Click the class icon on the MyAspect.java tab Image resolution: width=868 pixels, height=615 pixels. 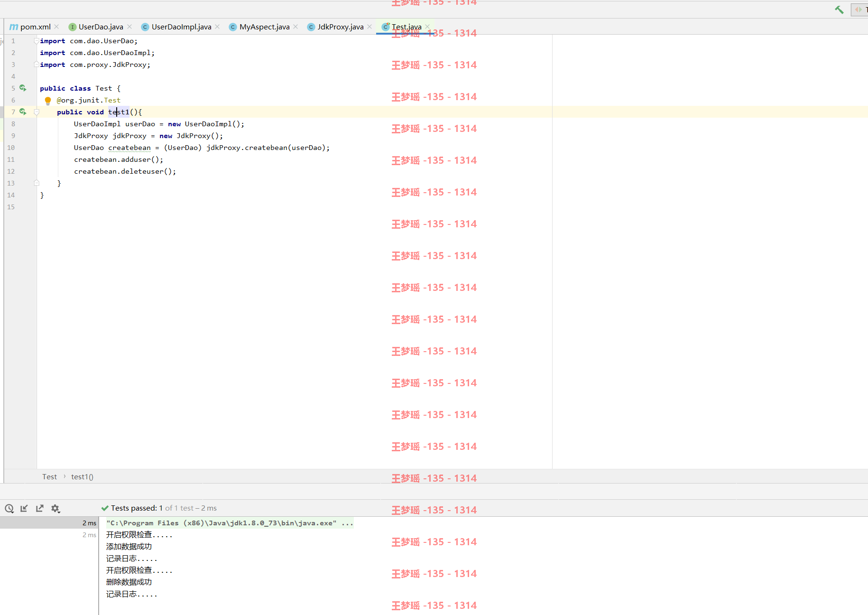click(232, 27)
